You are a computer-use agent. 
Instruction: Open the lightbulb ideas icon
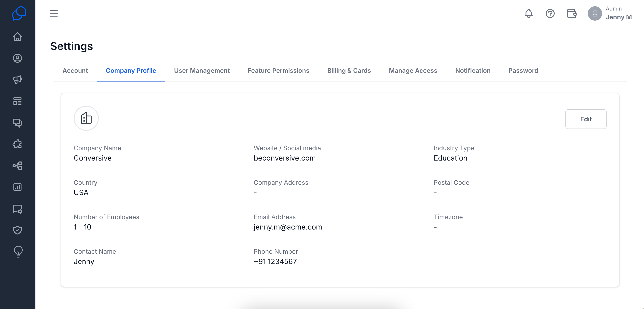18,251
